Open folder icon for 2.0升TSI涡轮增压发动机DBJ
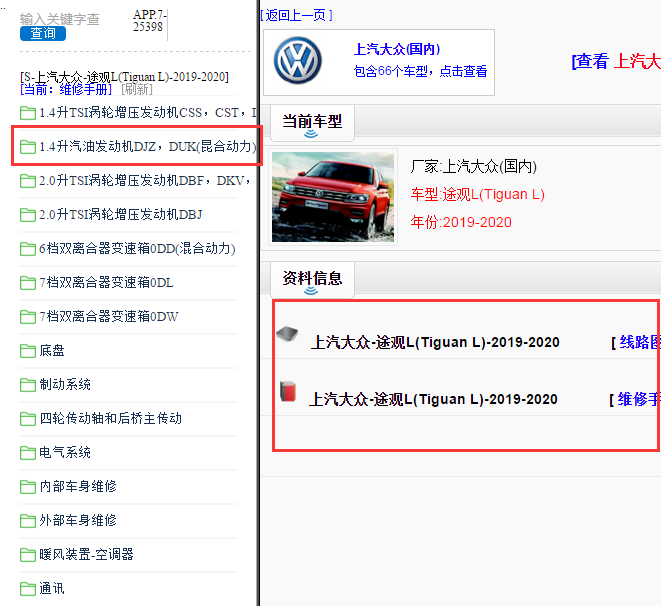 point(28,215)
